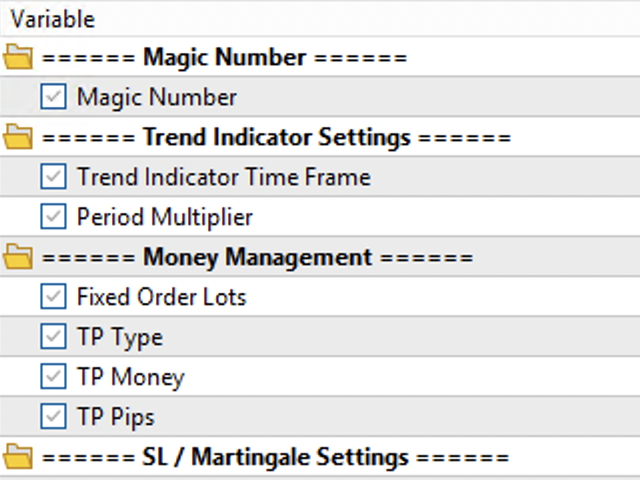Click the Trend Indicator Settings folder icon
640x480 pixels.
point(18,137)
